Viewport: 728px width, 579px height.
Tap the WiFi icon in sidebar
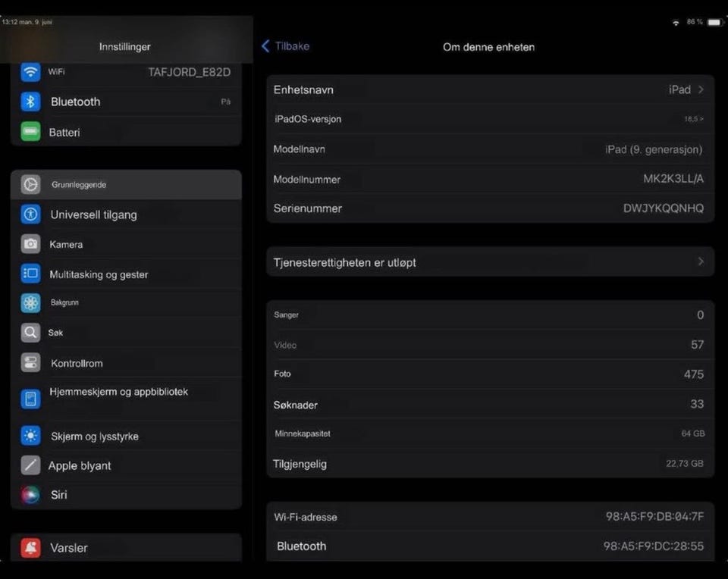pos(30,72)
